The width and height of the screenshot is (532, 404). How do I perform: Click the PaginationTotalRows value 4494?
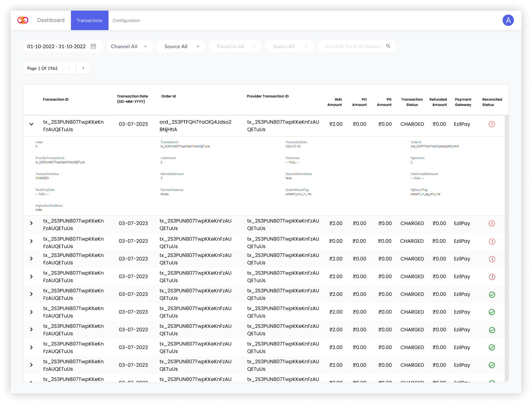tap(39, 210)
